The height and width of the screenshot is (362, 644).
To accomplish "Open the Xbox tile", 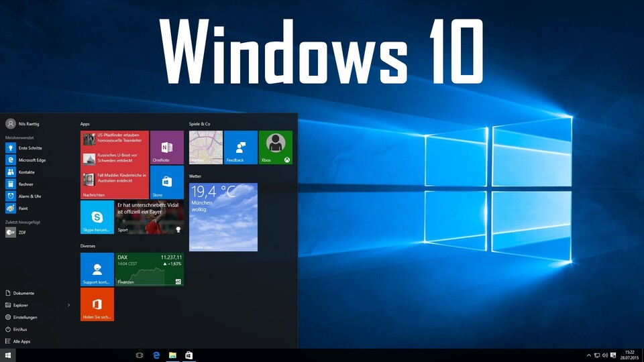I will click(276, 147).
